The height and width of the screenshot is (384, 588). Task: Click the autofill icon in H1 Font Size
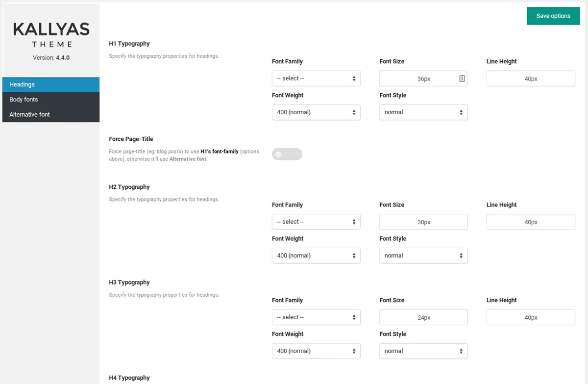(x=462, y=78)
